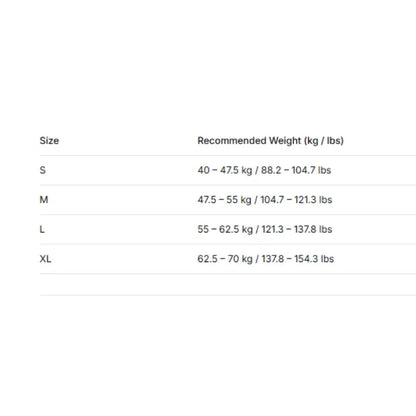Click the word Recommended in header
This screenshot has width=416, height=416.
pos(232,141)
